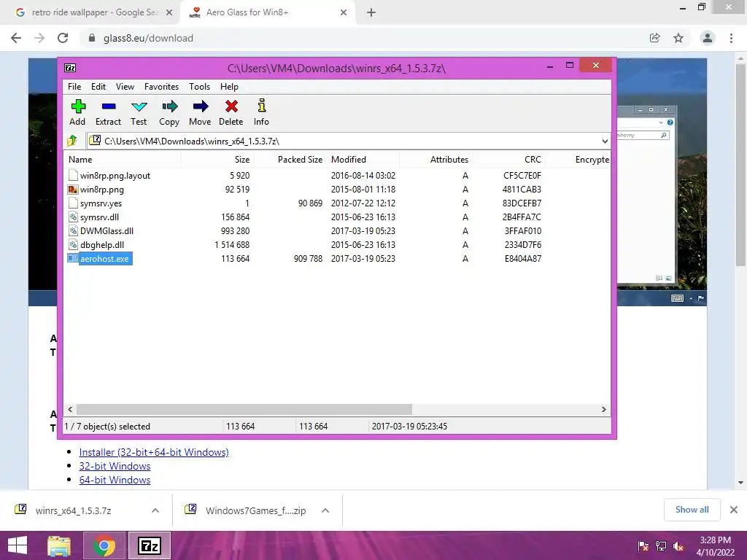
Task: Open the File menu in 7-Zip
Action: coord(74,87)
